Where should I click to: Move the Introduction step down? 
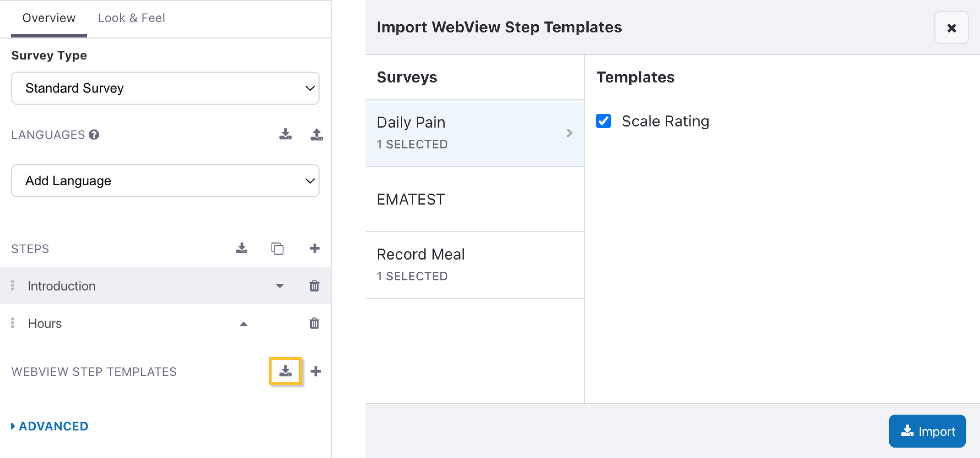279,286
